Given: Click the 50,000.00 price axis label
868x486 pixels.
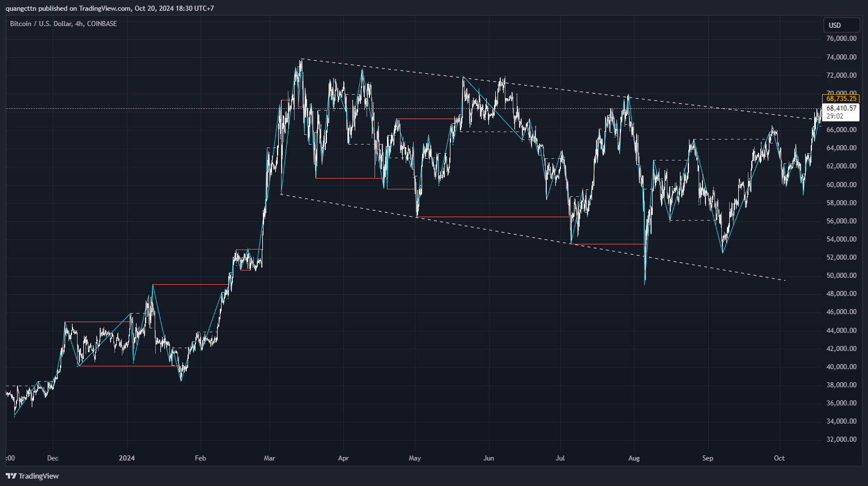Looking at the screenshot, I should (x=841, y=276).
